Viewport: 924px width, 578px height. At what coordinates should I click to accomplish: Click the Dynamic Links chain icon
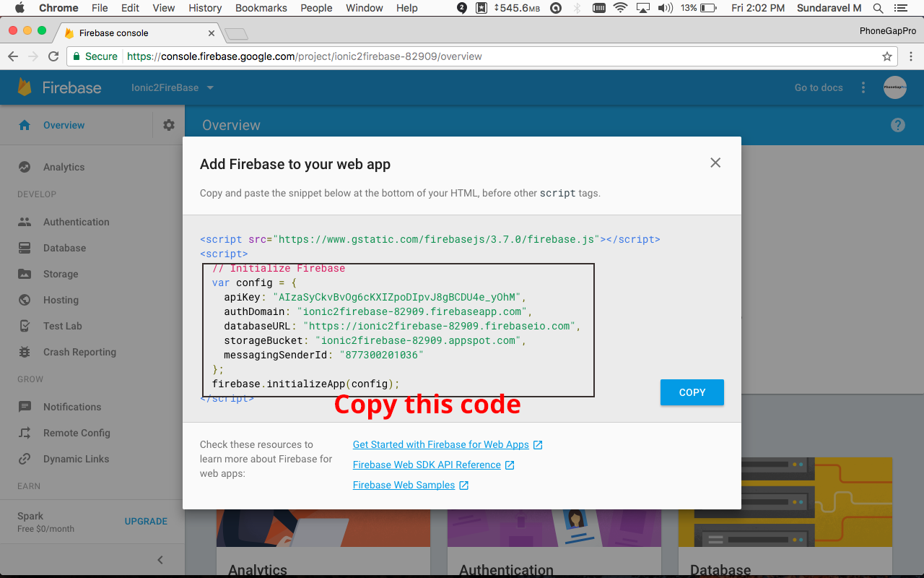pos(25,459)
